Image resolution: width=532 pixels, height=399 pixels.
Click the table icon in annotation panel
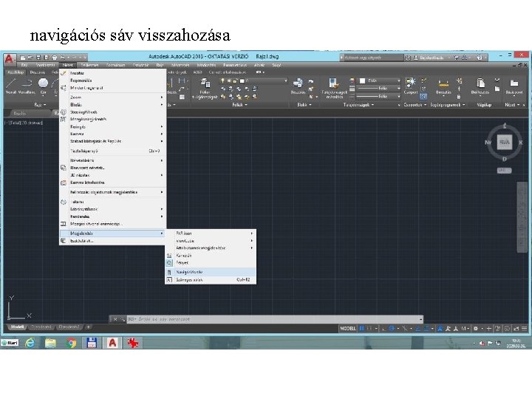click(x=182, y=97)
